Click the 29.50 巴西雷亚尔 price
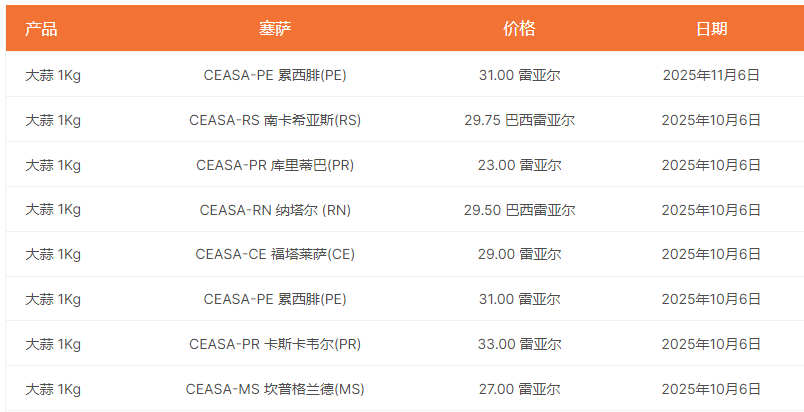Viewport: 804px width, 412px height. (x=519, y=210)
